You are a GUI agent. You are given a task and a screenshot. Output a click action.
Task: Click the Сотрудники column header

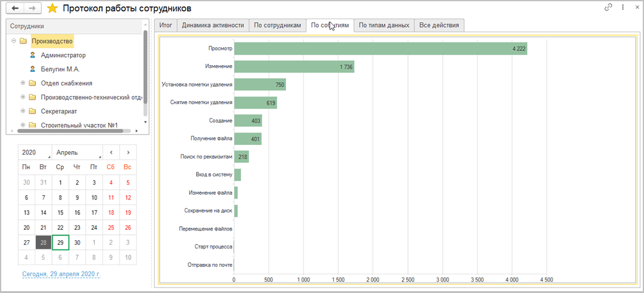point(74,26)
